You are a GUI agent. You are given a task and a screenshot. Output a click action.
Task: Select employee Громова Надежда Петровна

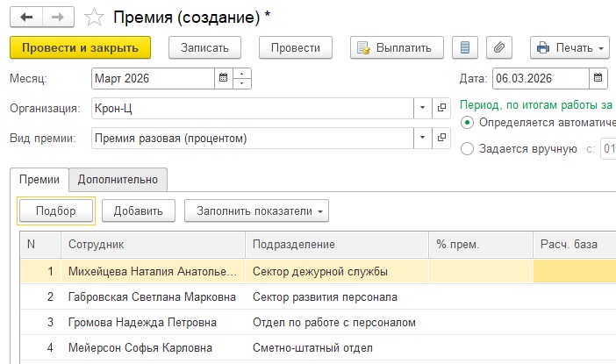[x=153, y=323]
